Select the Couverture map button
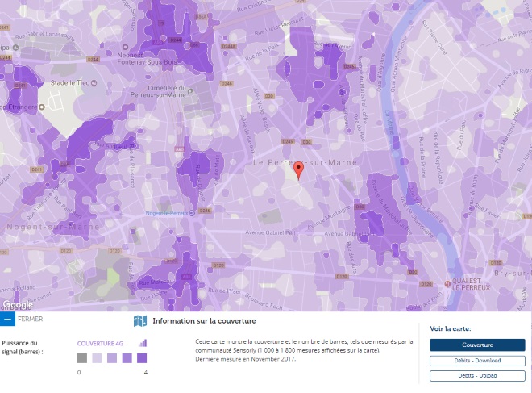The width and height of the screenshot is (532, 393). [x=477, y=345]
